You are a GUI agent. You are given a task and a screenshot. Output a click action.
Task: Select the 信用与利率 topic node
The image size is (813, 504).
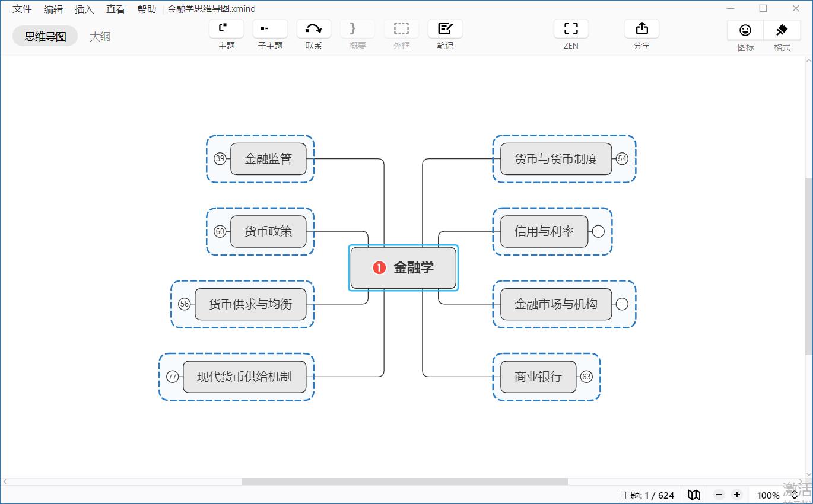(544, 231)
